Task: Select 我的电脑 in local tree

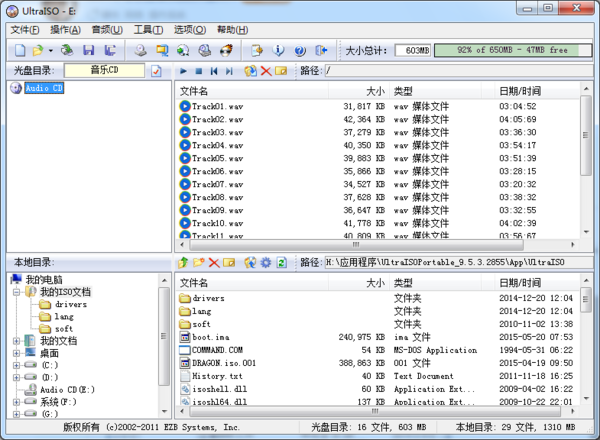Action: (44, 280)
